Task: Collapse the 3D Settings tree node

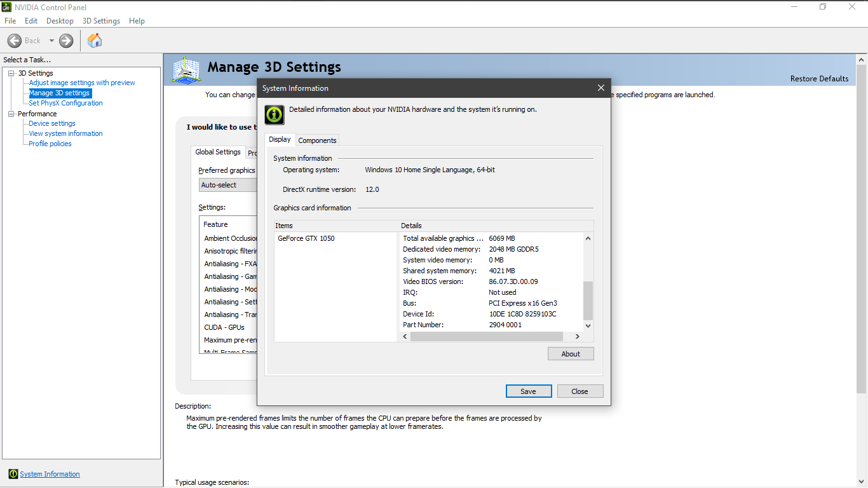Action: point(11,73)
